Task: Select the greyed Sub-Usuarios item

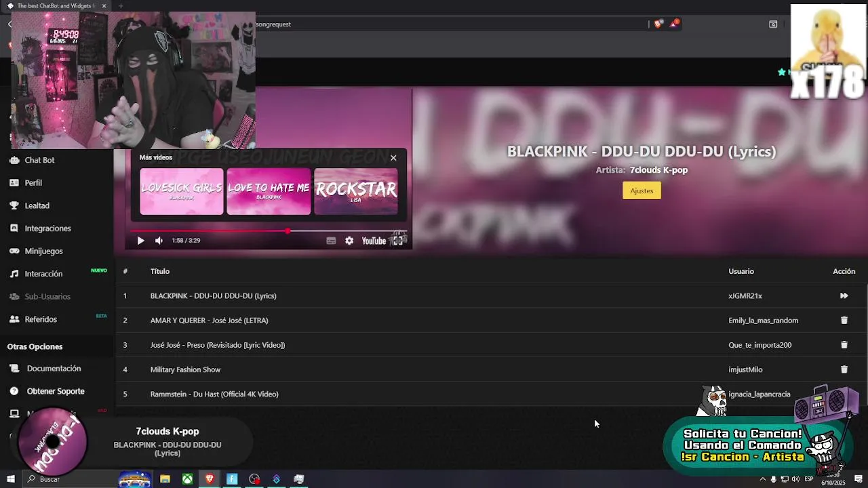Action: (x=47, y=296)
